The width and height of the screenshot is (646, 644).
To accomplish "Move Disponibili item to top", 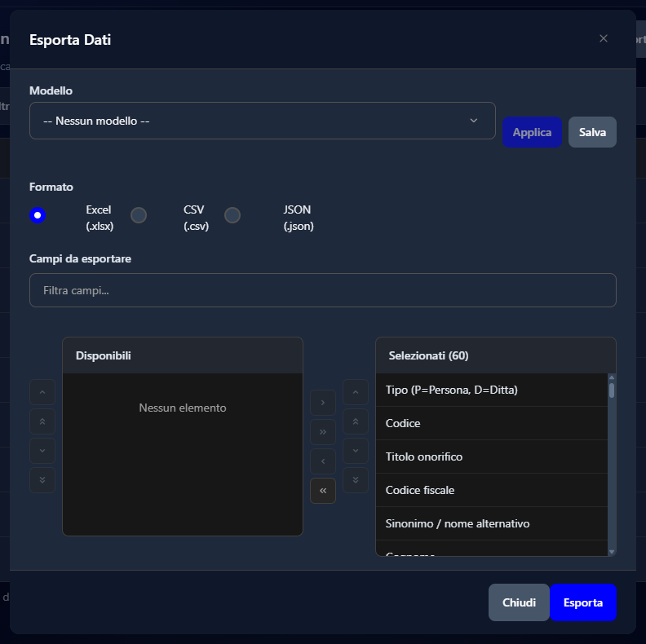I will click(x=42, y=421).
